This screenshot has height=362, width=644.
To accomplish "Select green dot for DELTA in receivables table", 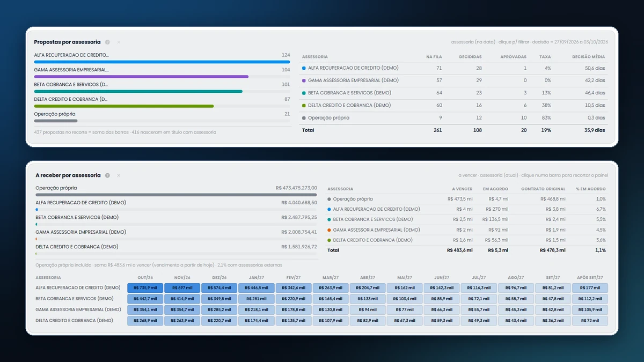I will tap(329, 240).
